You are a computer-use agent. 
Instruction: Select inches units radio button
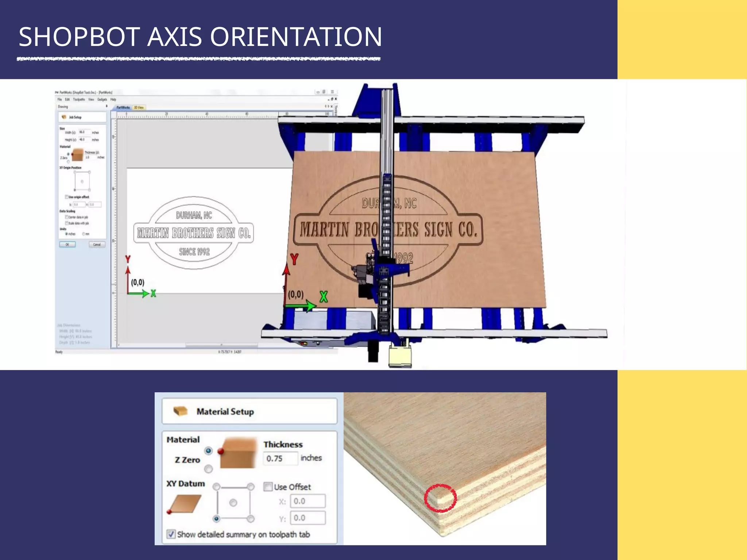(x=66, y=234)
